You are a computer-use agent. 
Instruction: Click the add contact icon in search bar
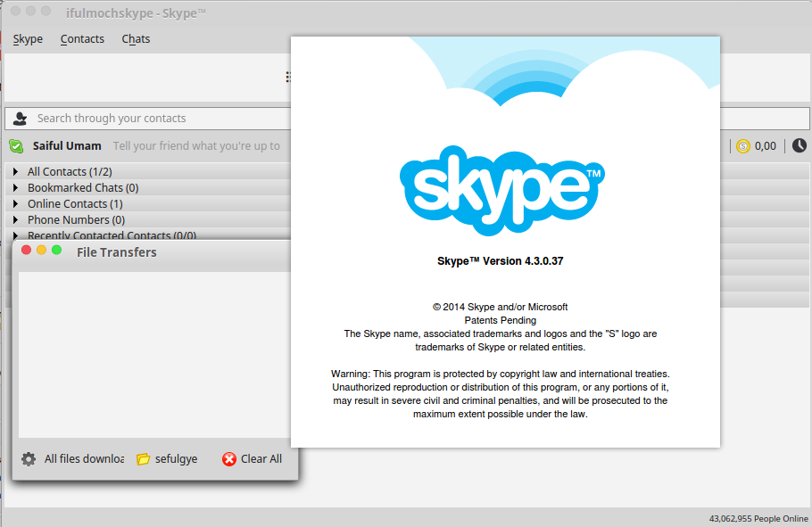click(20, 119)
